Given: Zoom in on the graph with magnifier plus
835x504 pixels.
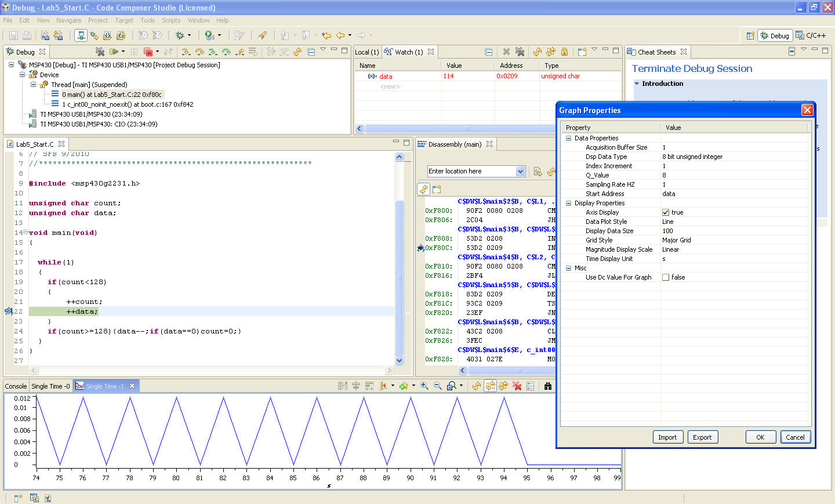Looking at the screenshot, I should (x=424, y=386).
